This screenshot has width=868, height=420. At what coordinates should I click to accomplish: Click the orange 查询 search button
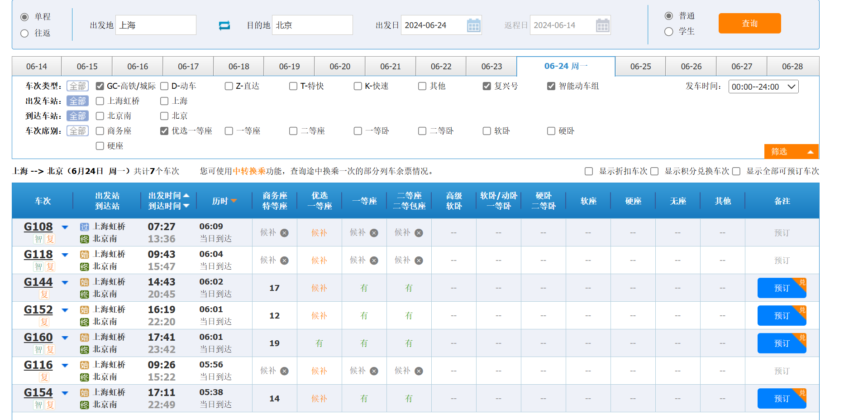point(749,23)
